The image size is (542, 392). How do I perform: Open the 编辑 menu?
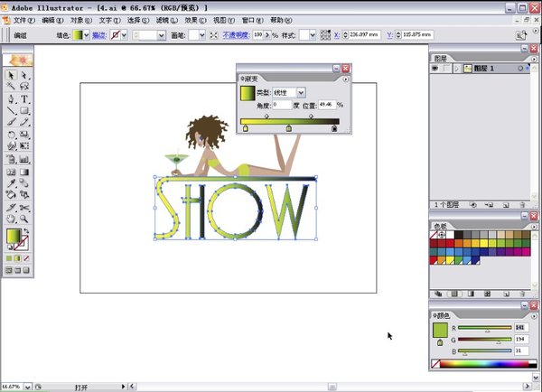coord(52,21)
